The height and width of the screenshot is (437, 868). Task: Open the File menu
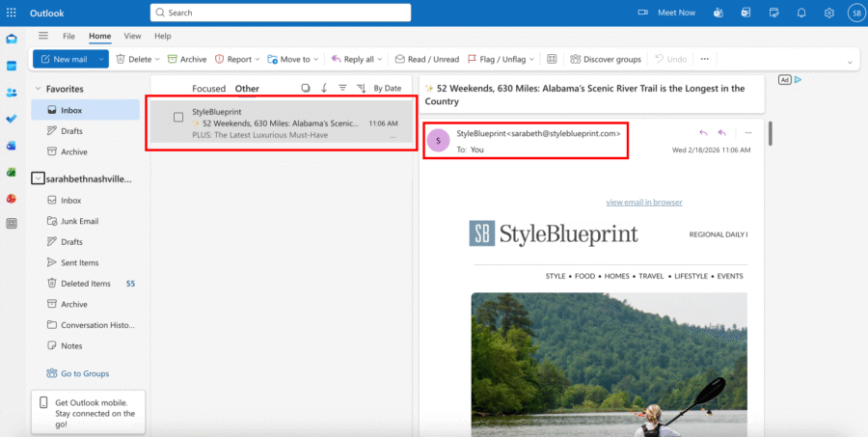tap(68, 36)
